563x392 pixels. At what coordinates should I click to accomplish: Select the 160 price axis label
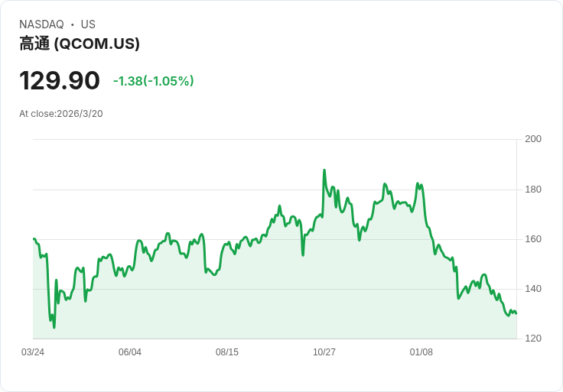pyautogui.click(x=533, y=239)
